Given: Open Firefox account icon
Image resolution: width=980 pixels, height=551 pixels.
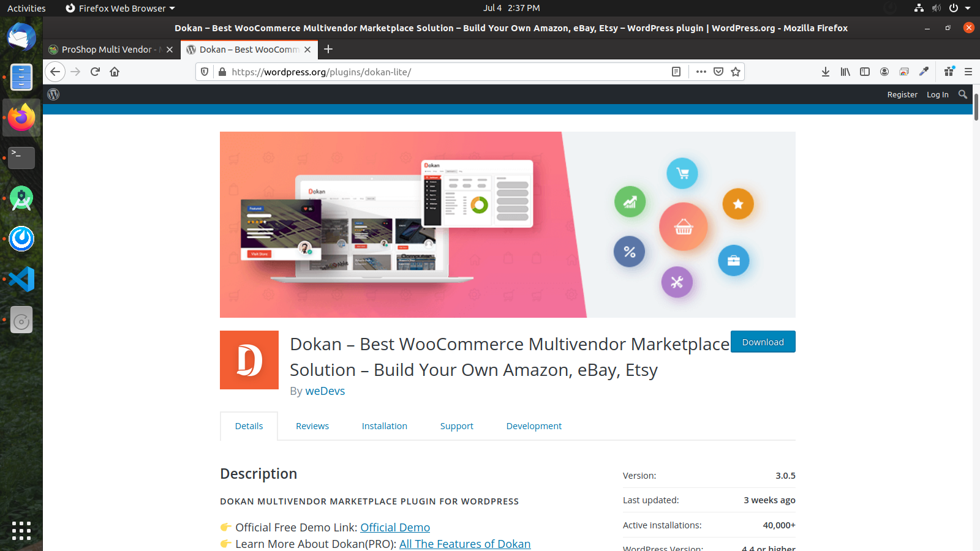Looking at the screenshot, I should point(884,72).
